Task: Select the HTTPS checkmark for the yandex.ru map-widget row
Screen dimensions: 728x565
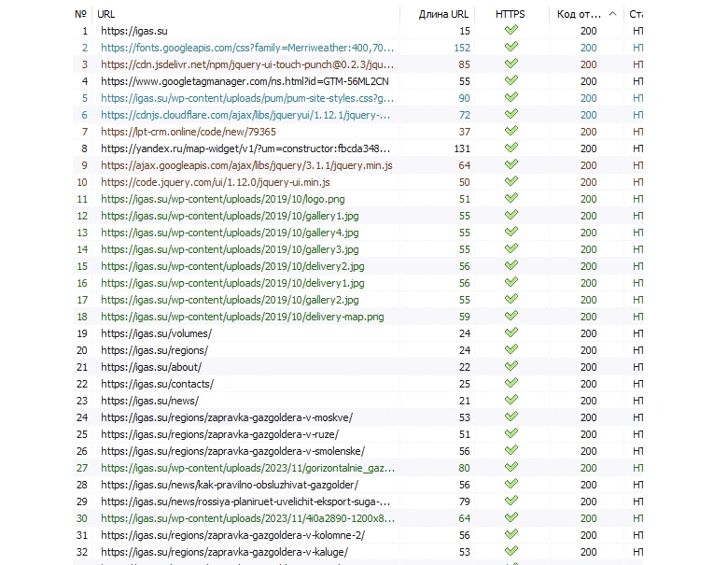Action: tap(511, 148)
